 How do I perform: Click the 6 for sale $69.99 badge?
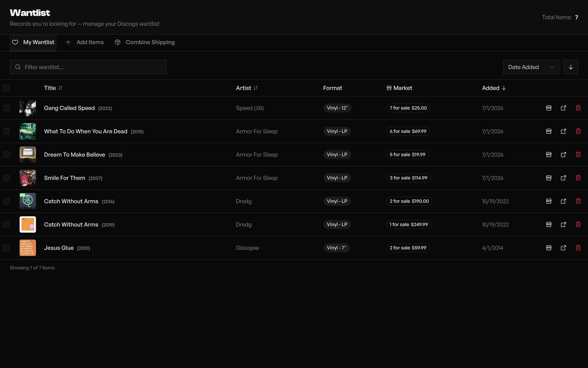408,131
